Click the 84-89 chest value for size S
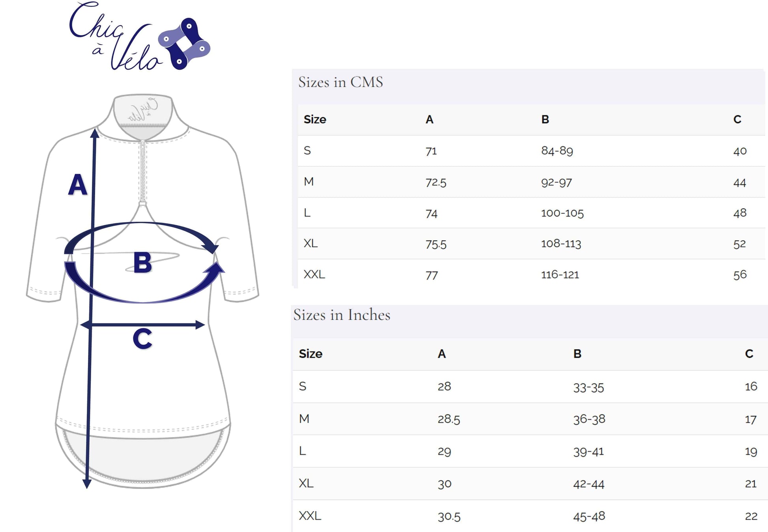Viewport: 768px width, 532px height. click(557, 151)
